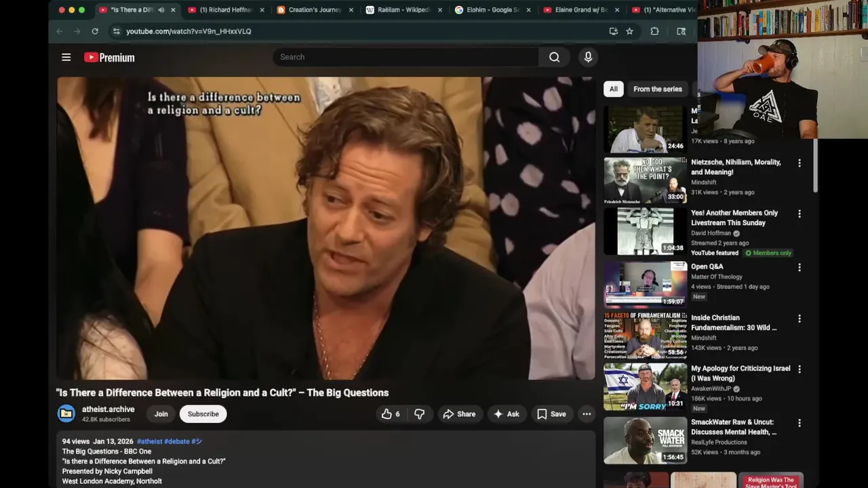
Task: Switch to Alternative View browser tab
Action: point(663,10)
